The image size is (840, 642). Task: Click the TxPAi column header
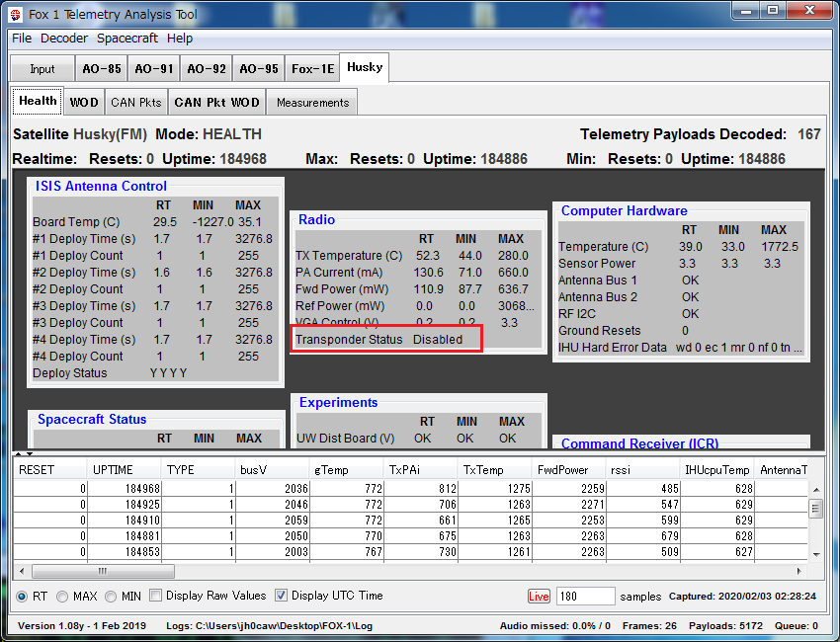click(x=420, y=470)
